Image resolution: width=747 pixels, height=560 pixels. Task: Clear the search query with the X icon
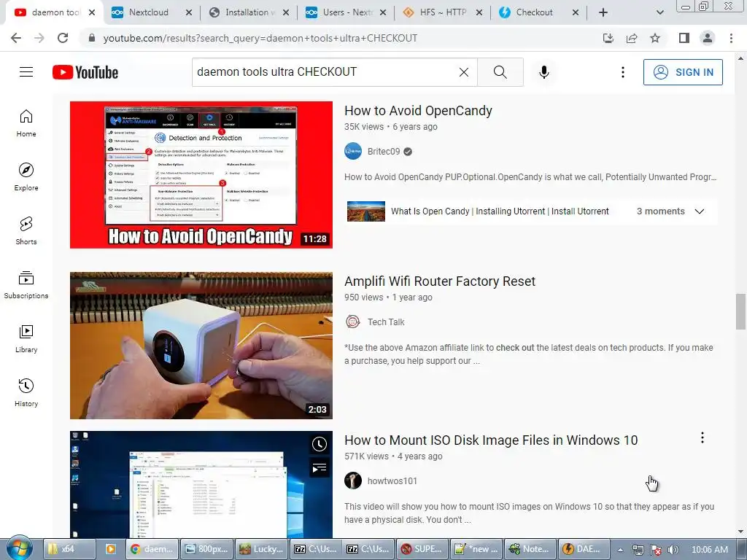[x=463, y=72]
